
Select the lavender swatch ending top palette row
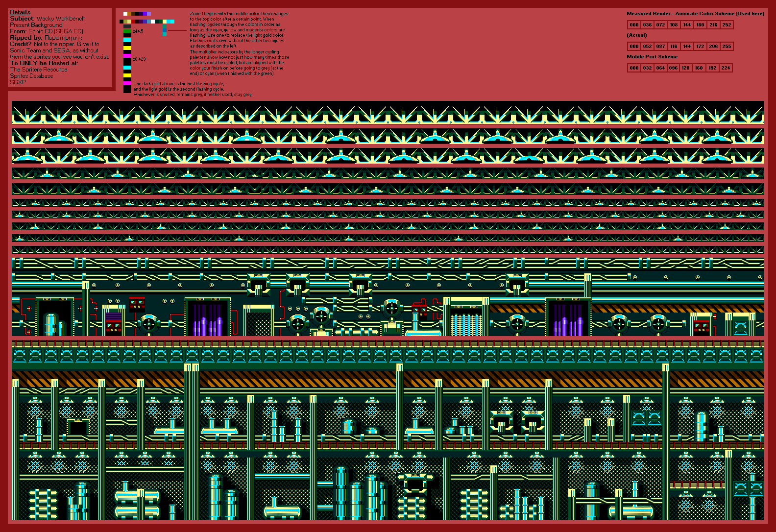[x=149, y=14]
